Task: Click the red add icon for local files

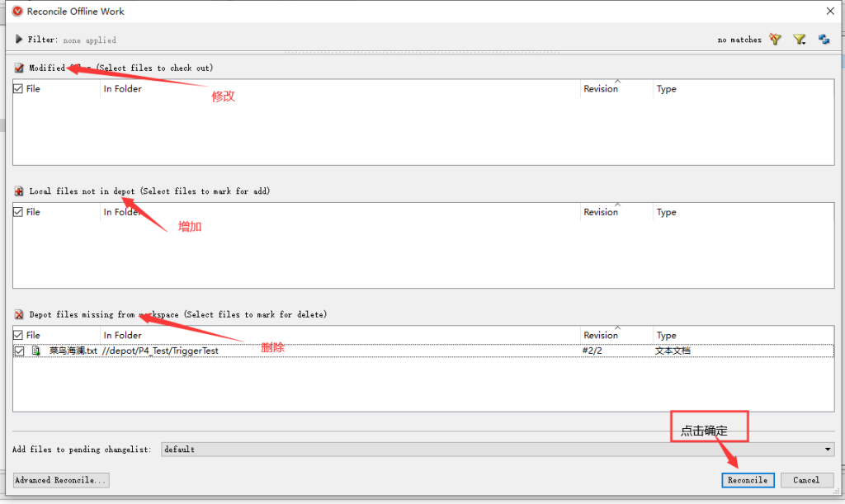Action: 19,191
